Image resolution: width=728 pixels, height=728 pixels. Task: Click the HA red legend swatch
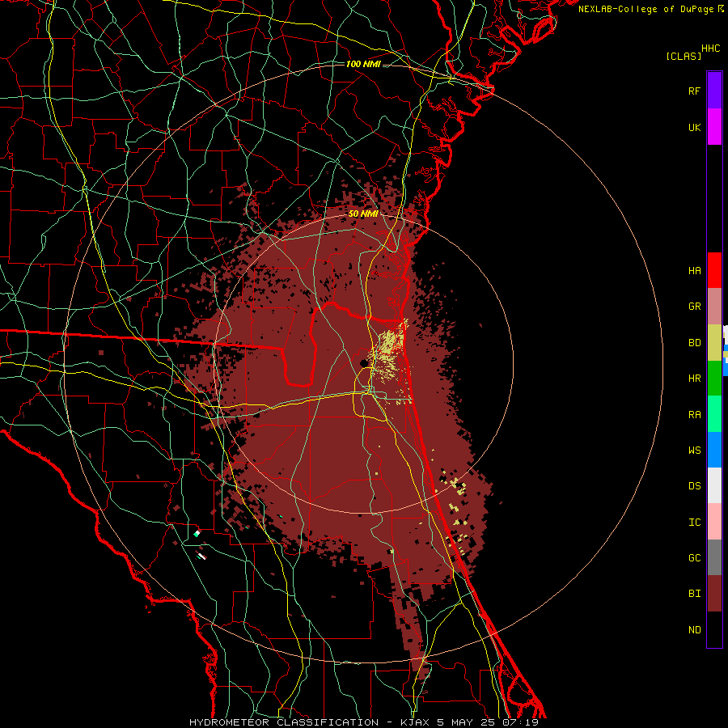pyautogui.click(x=714, y=270)
